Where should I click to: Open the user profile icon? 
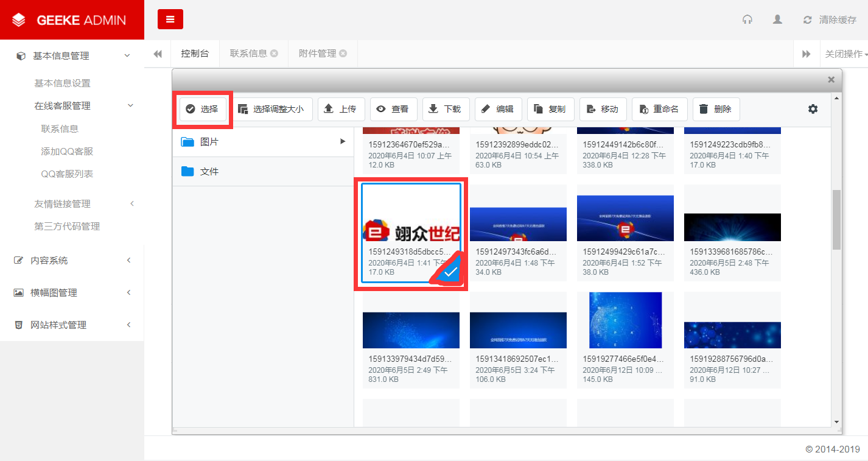777,19
